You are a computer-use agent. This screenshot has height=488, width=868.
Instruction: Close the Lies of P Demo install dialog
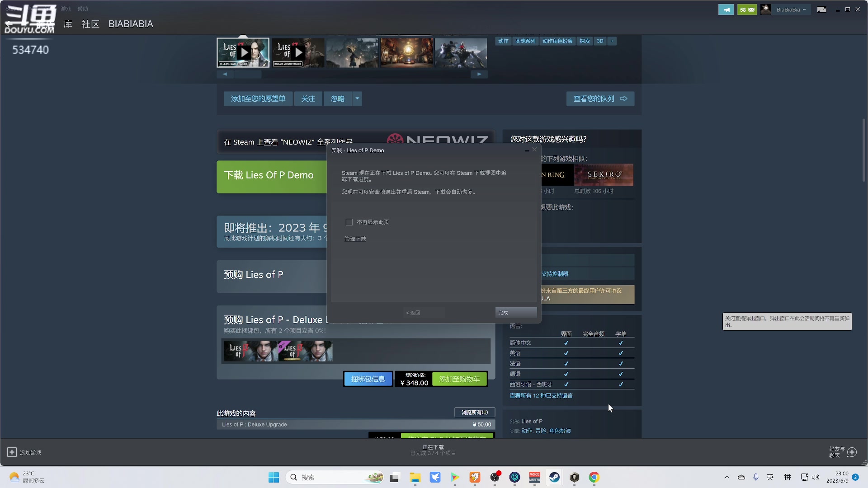coord(535,150)
